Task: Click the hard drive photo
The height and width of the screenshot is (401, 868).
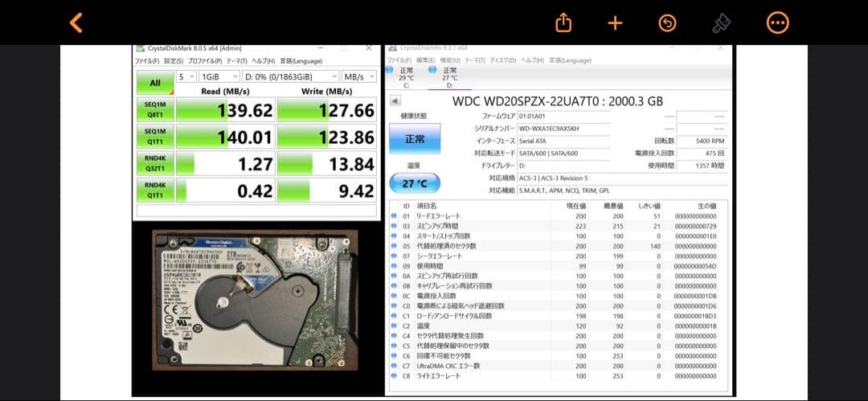Action: tap(256, 300)
